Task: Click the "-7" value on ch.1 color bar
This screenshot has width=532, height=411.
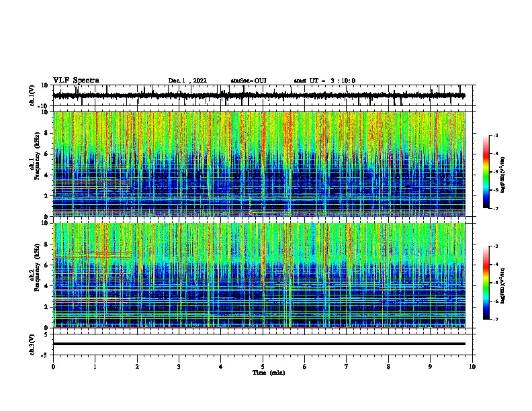Action: tap(495, 208)
